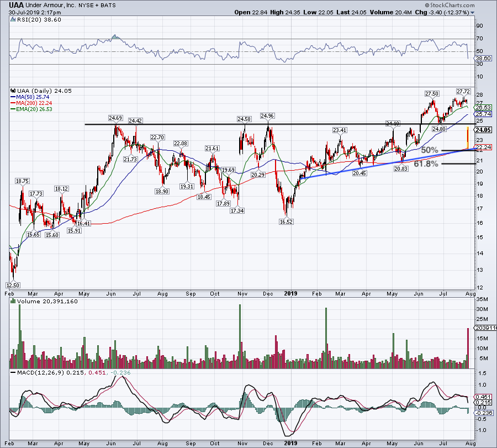
Task: Click the 'Chg -3.40 (-12.37%)' value
Action: (442, 12)
